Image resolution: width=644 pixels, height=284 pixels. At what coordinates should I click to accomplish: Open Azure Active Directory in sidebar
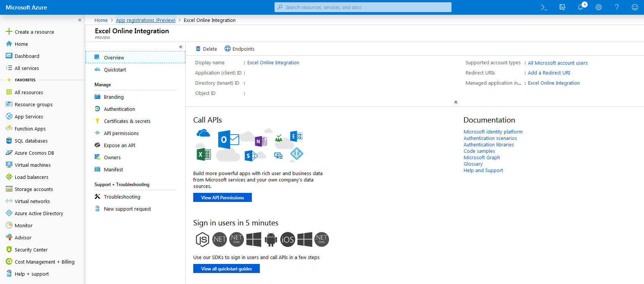(x=39, y=214)
